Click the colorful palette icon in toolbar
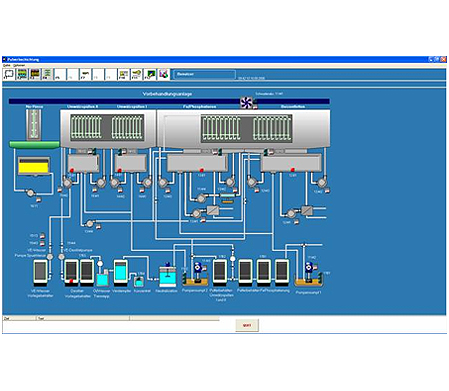The height and width of the screenshot is (391, 449). point(164,74)
